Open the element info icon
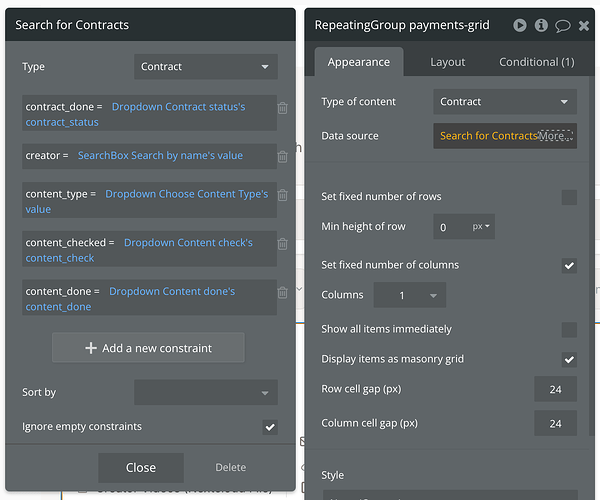The height and width of the screenshot is (500, 600). tap(541, 25)
